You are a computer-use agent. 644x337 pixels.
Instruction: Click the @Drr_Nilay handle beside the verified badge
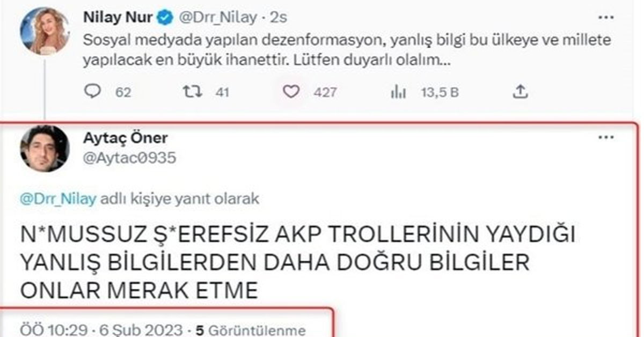coord(216,17)
